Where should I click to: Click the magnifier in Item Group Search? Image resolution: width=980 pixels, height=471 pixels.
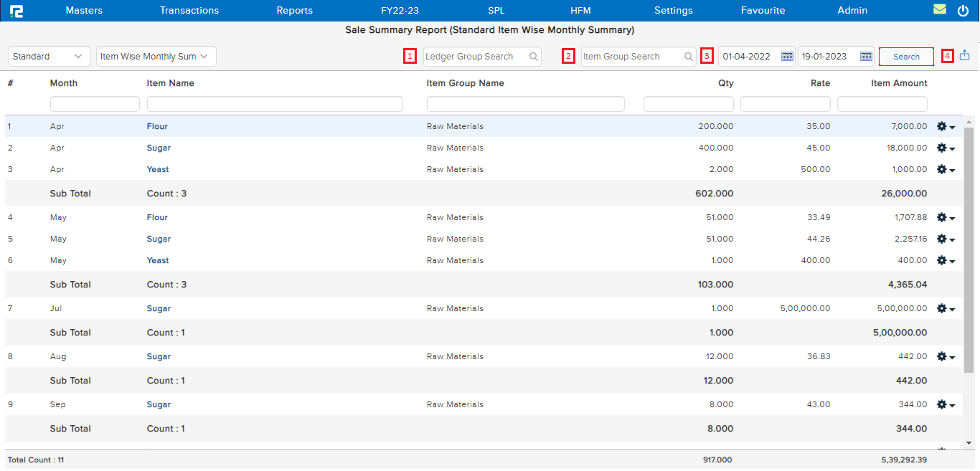coord(688,56)
